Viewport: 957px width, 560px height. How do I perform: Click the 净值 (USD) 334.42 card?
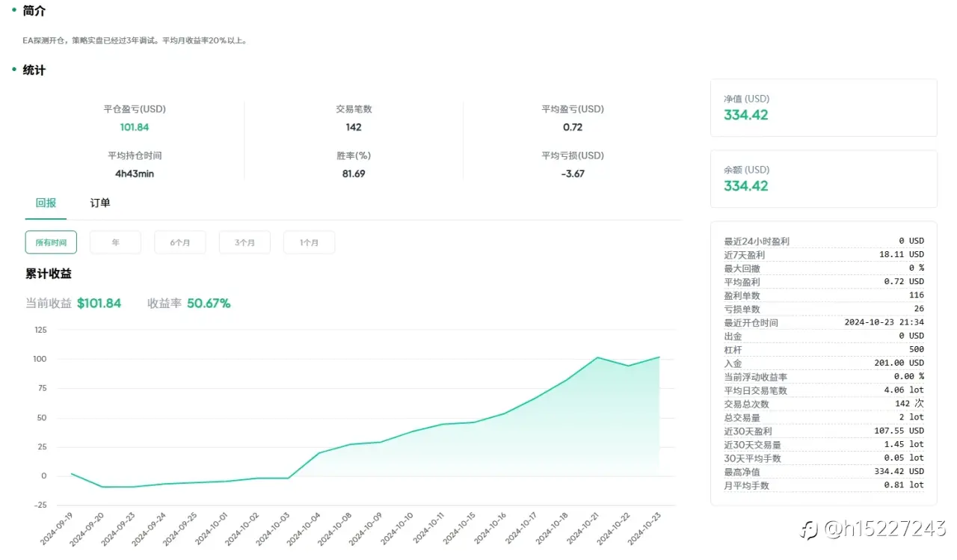point(823,108)
